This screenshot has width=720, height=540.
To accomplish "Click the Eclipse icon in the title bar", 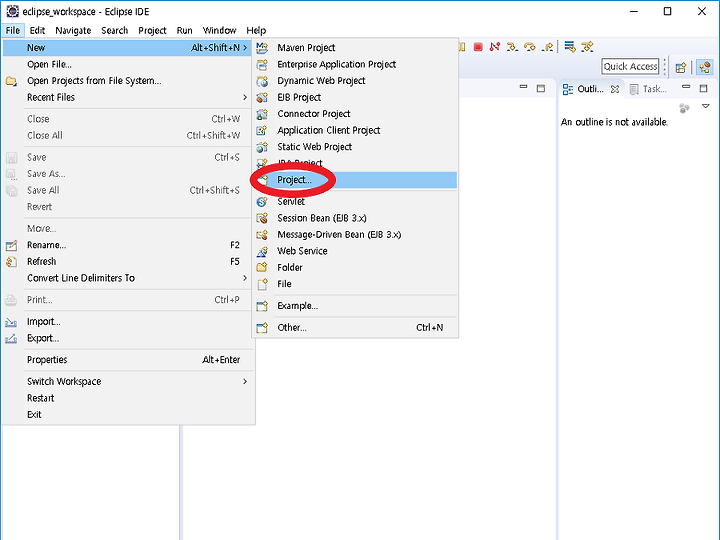I will click(x=12, y=11).
